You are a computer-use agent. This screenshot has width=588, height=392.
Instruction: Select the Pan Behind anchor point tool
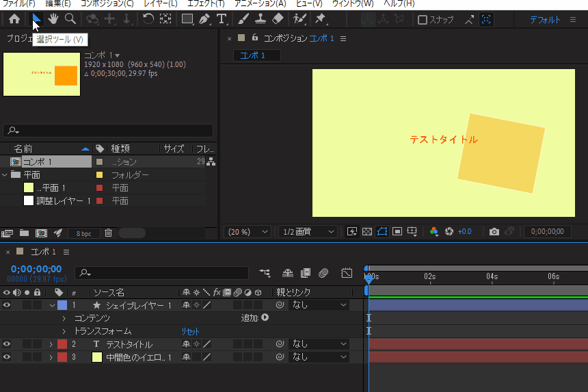pyautogui.click(x=165, y=18)
